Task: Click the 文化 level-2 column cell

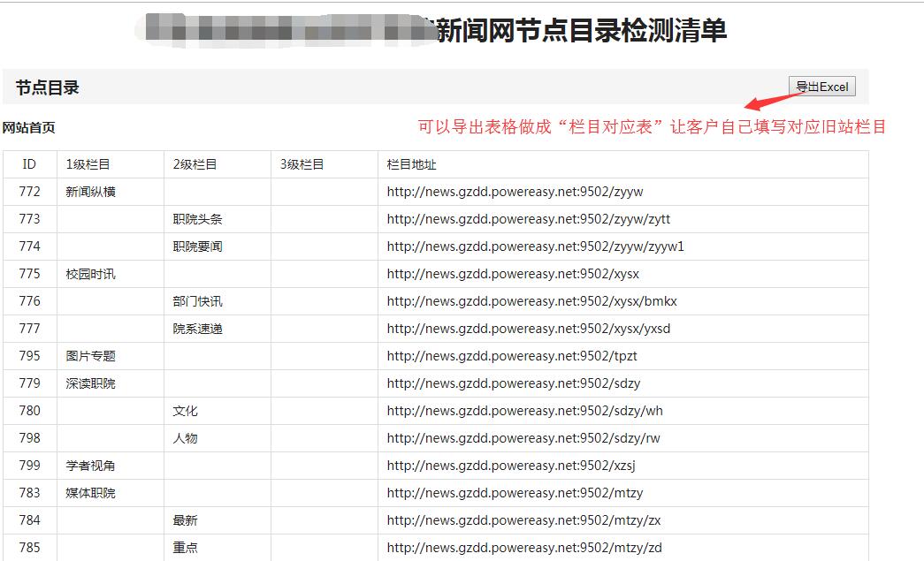Action: coord(185,411)
